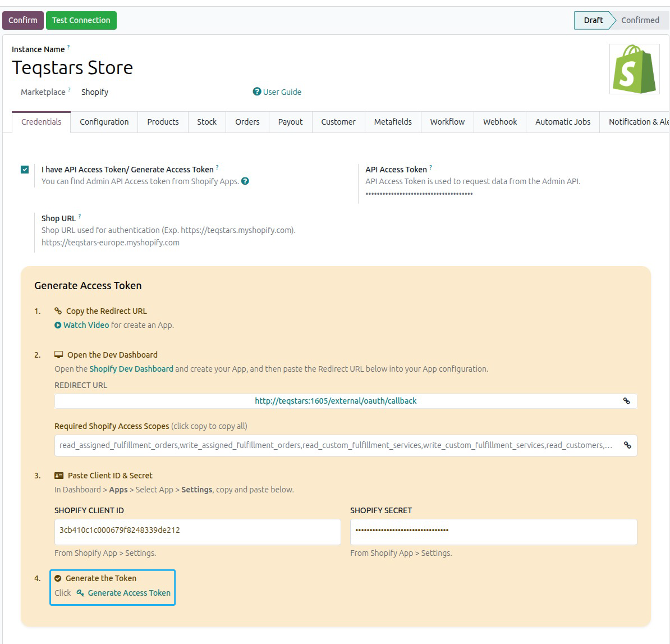Click the Confirm button

pyautogui.click(x=23, y=20)
